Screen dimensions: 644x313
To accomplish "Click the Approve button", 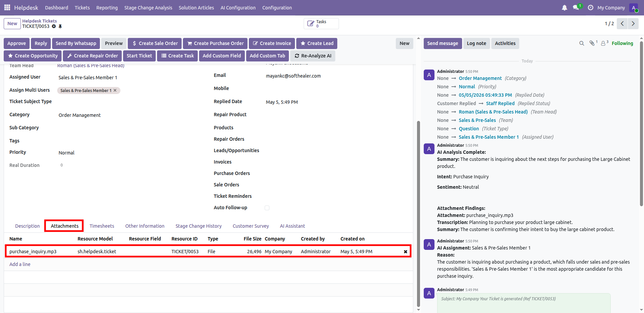I will pyautogui.click(x=16, y=43).
